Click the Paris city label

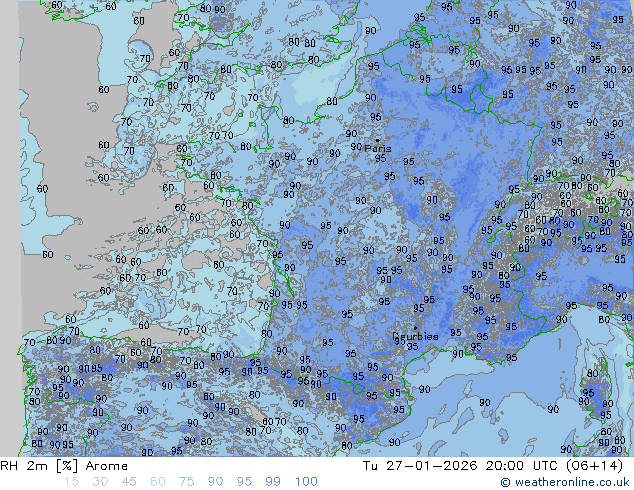point(378,148)
